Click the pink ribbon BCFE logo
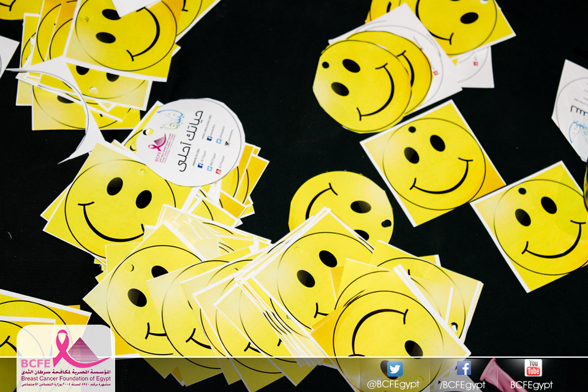This screenshot has height=392, width=588. pos(66,358)
